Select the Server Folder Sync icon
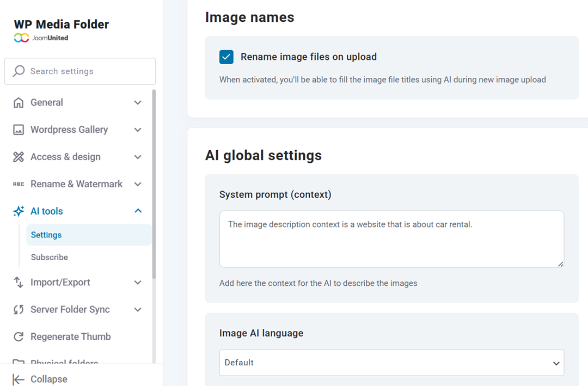This screenshot has width=588, height=386. (x=18, y=309)
